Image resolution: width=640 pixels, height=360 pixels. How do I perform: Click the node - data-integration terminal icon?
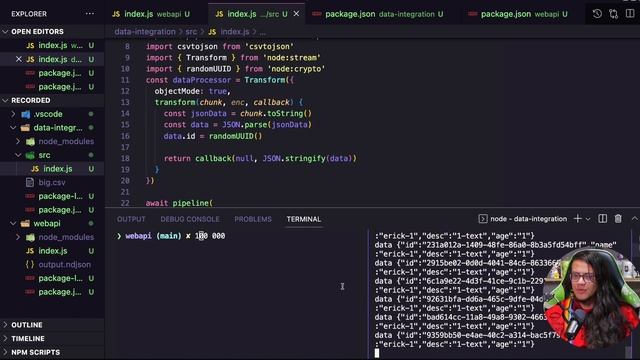pos(482,219)
